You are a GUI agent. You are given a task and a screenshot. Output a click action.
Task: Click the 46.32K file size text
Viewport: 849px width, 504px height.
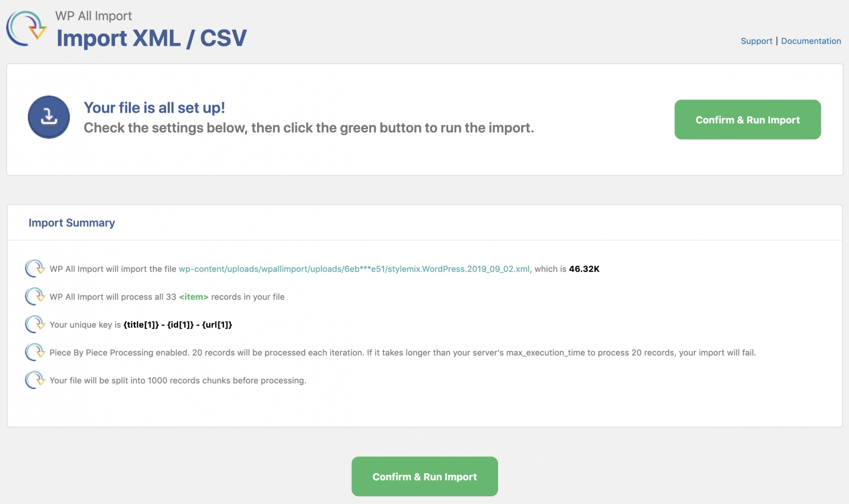pyautogui.click(x=584, y=269)
